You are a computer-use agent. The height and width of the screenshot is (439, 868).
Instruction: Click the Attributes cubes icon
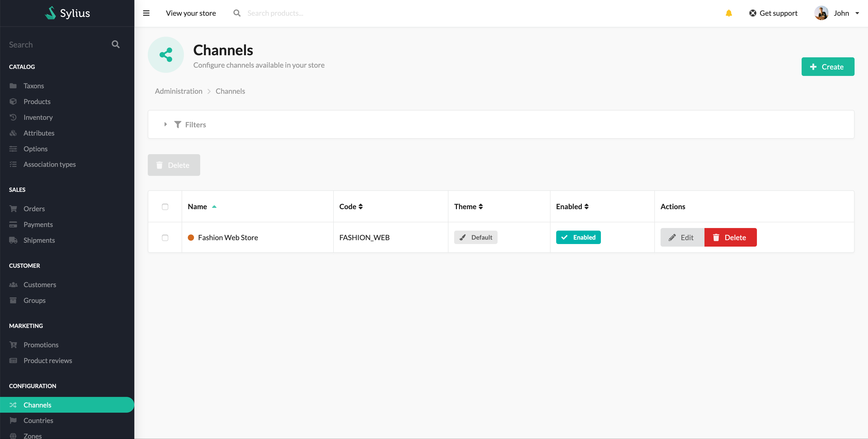[13, 133]
